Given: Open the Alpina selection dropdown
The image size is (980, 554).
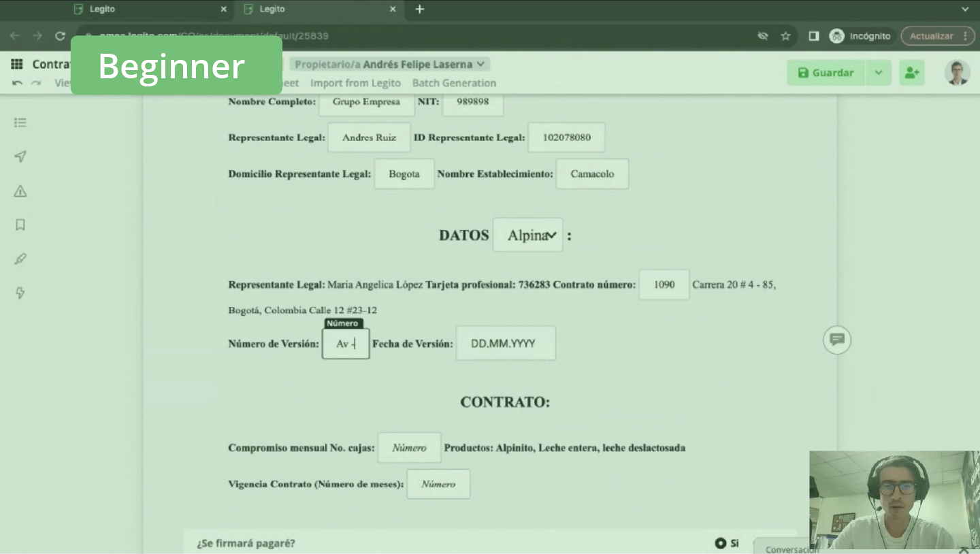Looking at the screenshot, I should [x=528, y=235].
